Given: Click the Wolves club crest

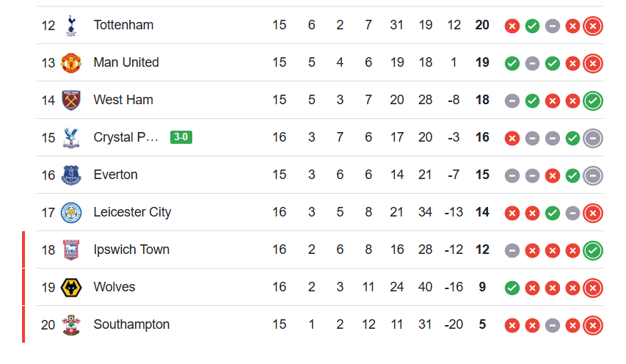Looking at the screenshot, I should 71,287.
